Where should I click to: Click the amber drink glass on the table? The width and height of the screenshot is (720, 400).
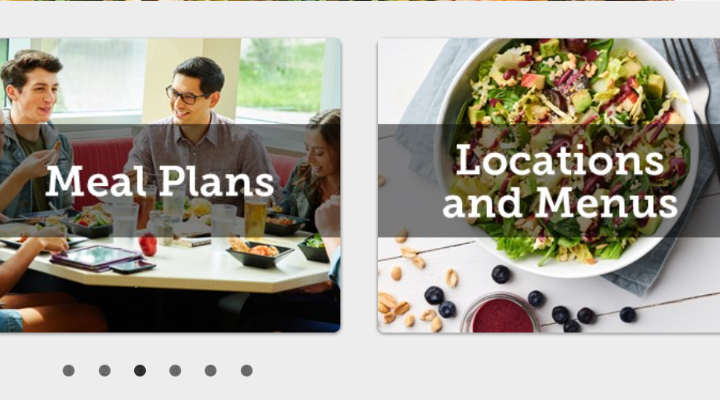coord(255,217)
